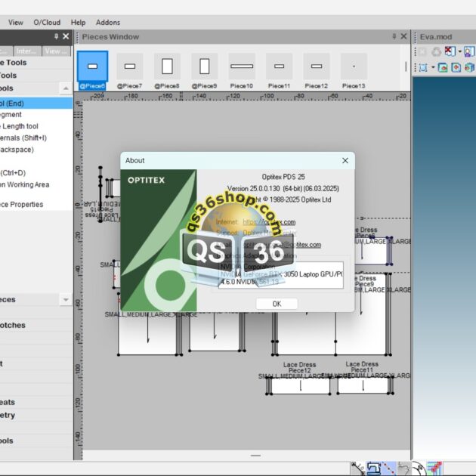
Task: Open the Optitex internet link
Action: [269, 222]
